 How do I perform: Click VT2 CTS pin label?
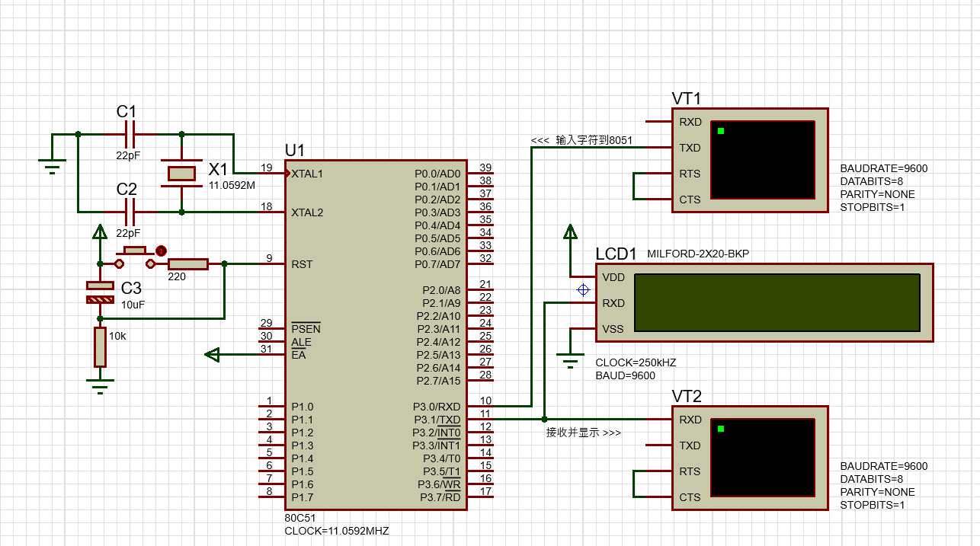pyautogui.click(x=690, y=497)
